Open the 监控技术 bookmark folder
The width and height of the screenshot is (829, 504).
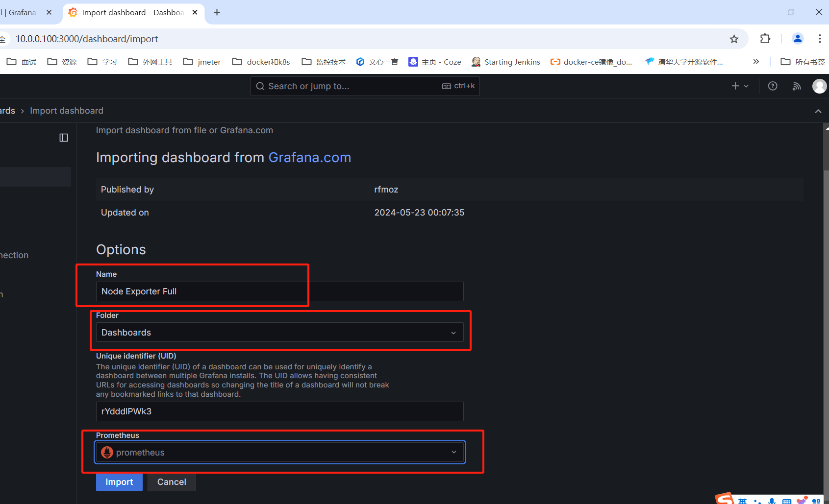point(324,62)
